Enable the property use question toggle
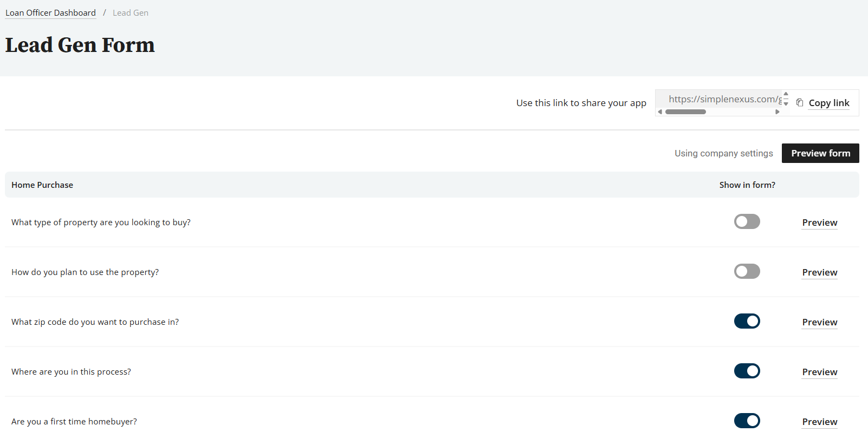Screen dimensions: 868x445 tap(747, 271)
